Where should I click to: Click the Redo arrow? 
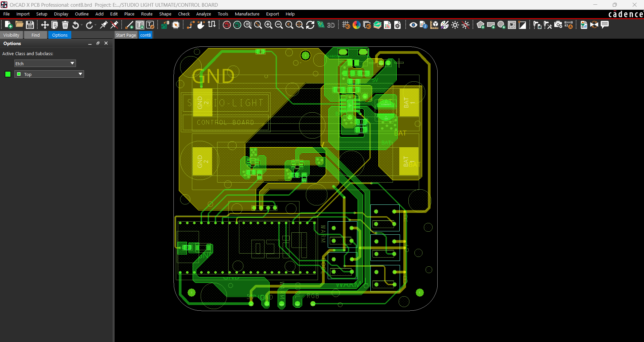89,25
